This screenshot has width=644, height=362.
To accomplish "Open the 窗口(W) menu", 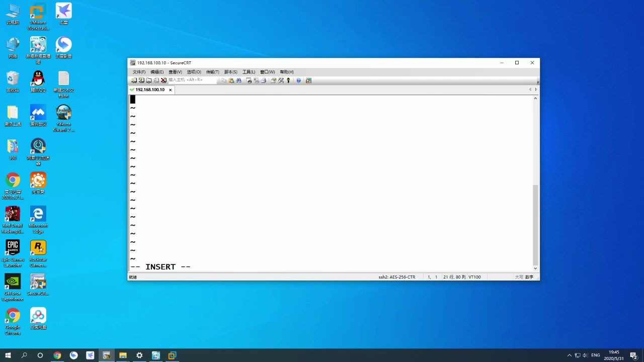I will click(x=267, y=72).
